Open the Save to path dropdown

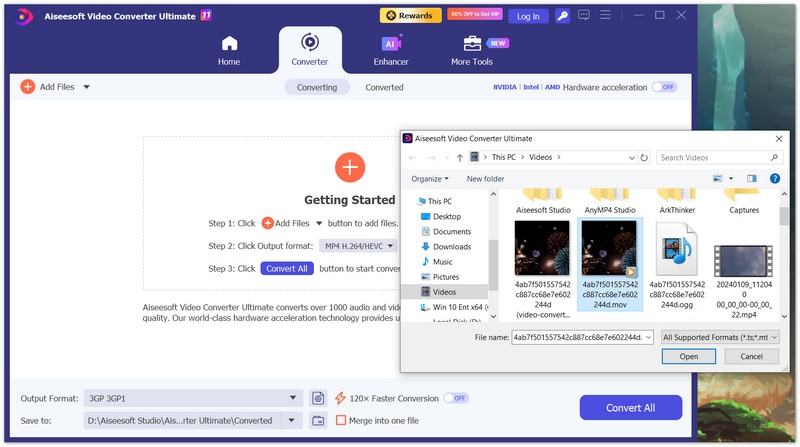point(291,420)
